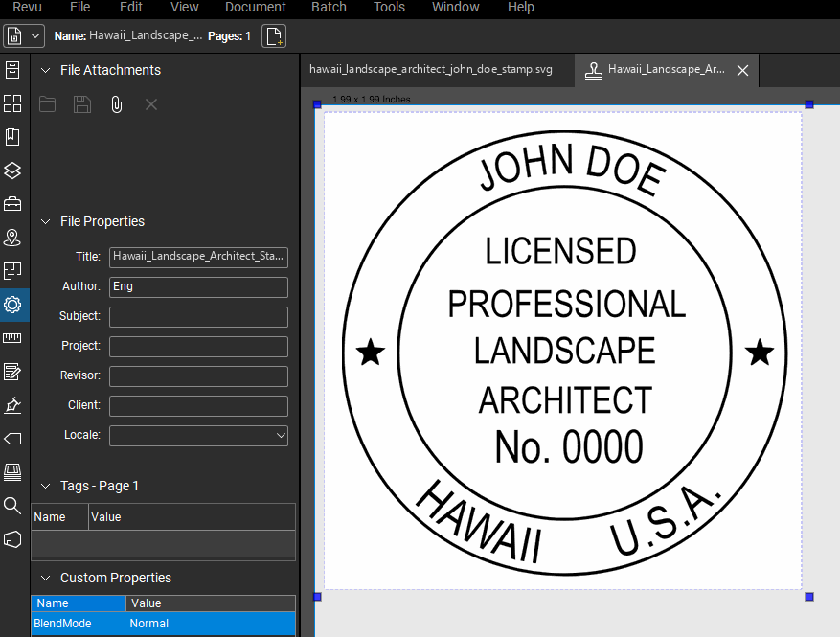The height and width of the screenshot is (637, 840).
Task: Open the Spaces panel icon
Action: click(12, 271)
